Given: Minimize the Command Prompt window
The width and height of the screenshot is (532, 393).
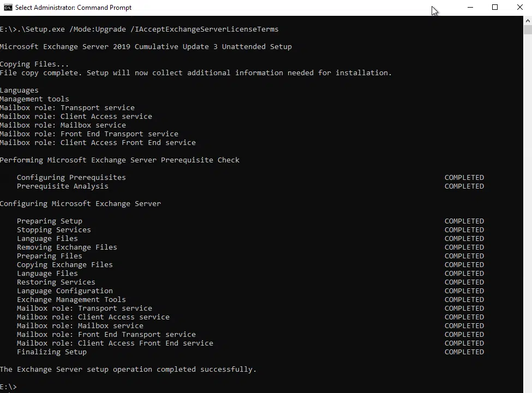Looking at the screenshot, I should 470,8.
